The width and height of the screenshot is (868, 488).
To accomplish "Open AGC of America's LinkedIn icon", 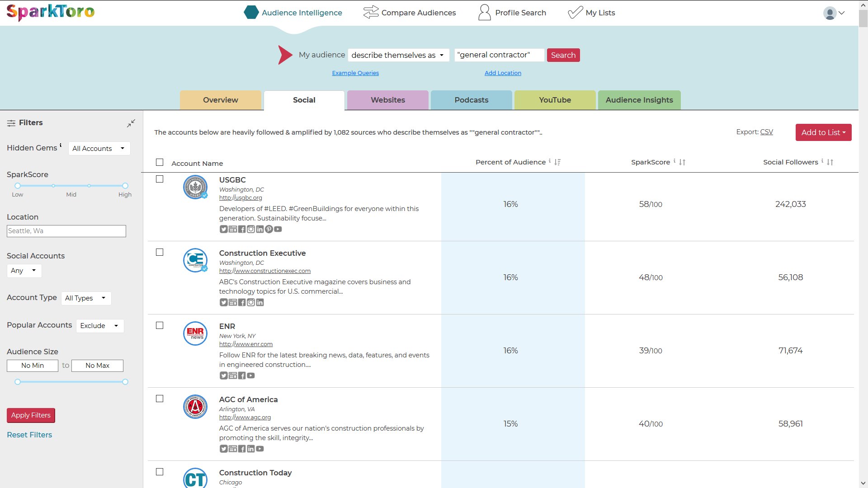I will 250,449.
